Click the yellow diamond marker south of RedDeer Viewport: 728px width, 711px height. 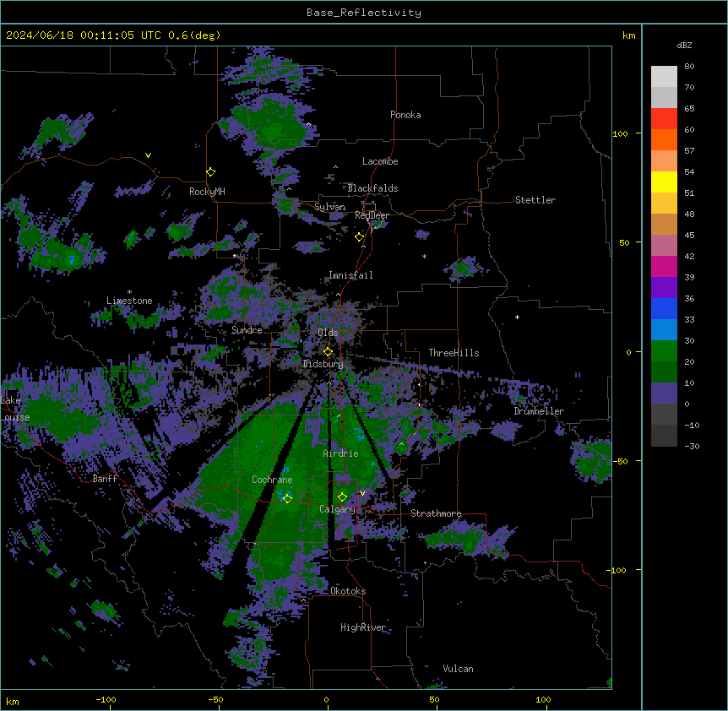(x=360, y=237)
